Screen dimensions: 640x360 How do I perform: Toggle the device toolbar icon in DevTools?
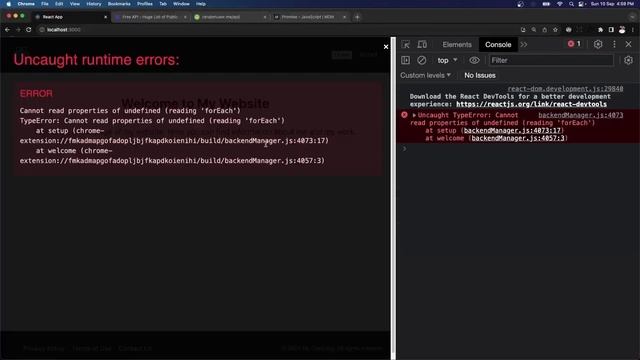pyautogui.click(x=422, y=44)
